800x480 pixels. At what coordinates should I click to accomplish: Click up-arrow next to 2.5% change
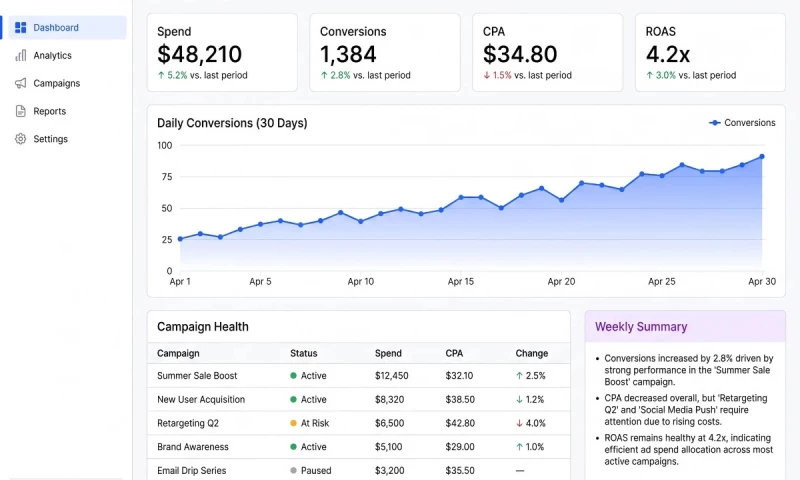pos(519,376)
